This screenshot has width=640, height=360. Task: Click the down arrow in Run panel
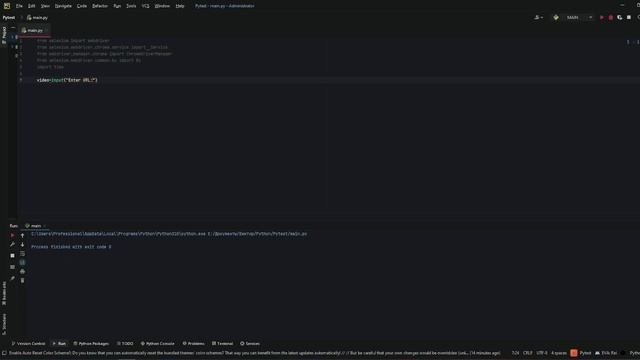point(22,244)
